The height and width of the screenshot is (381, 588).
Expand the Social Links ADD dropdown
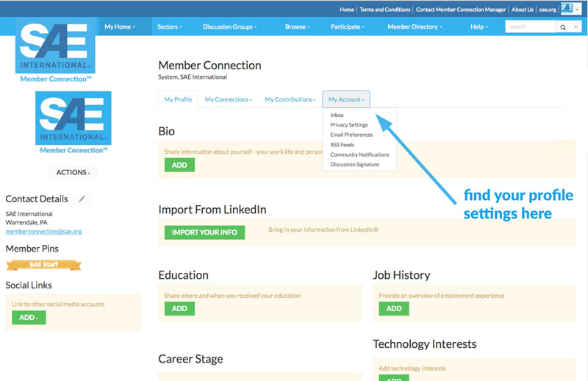29,317
